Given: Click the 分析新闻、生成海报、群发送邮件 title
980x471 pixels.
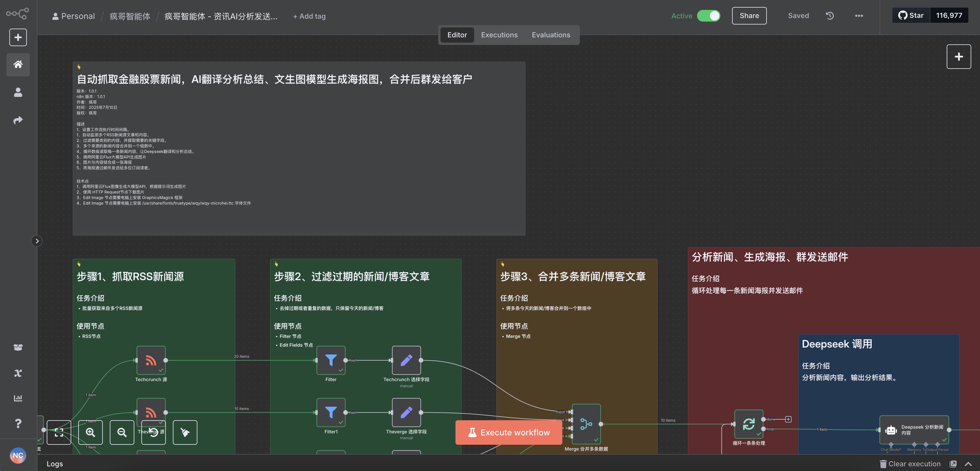Looking at the screenshot, I should (770, 257).
